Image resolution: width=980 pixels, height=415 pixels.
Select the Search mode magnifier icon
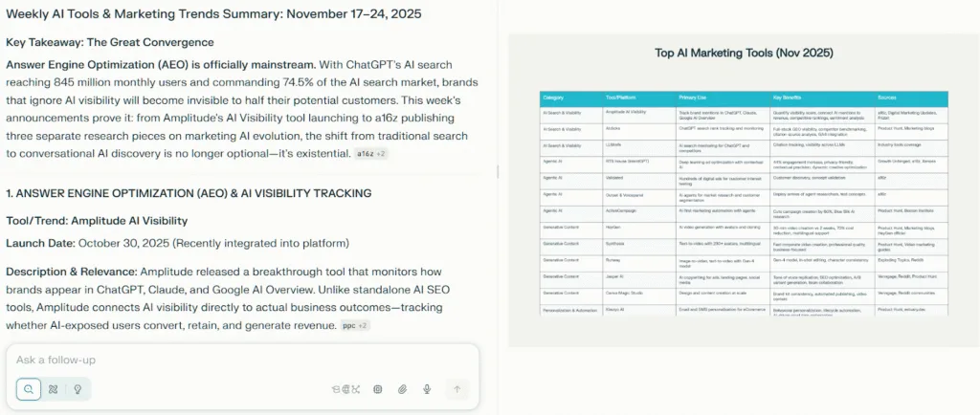(30, 389)
